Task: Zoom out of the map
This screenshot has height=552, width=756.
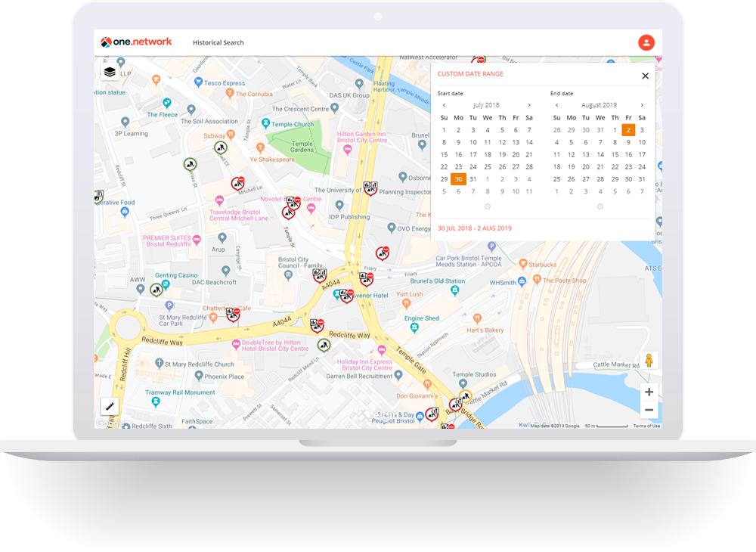Action: click(649, 410)
